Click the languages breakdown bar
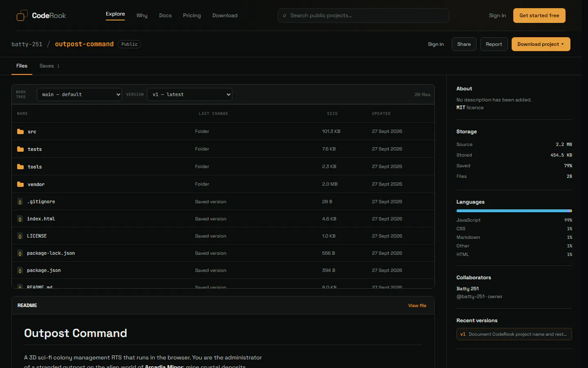This screenshot has height=368, width=588. tap(514, 211)
